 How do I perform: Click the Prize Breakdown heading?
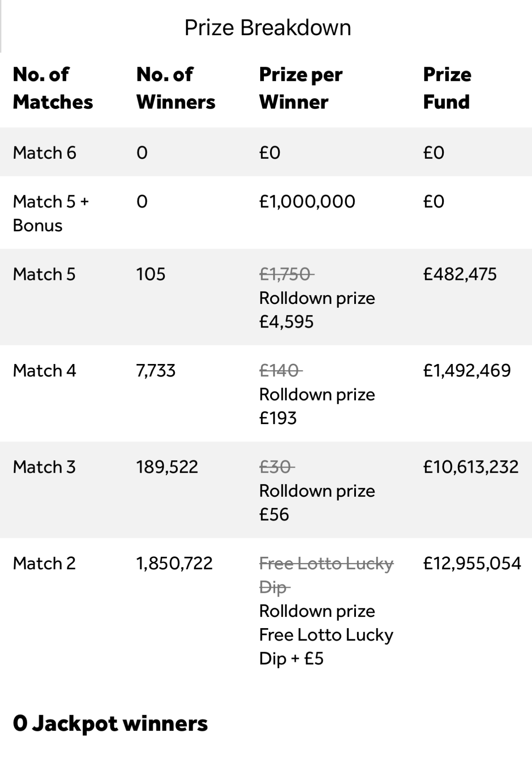tap(268, 28)
